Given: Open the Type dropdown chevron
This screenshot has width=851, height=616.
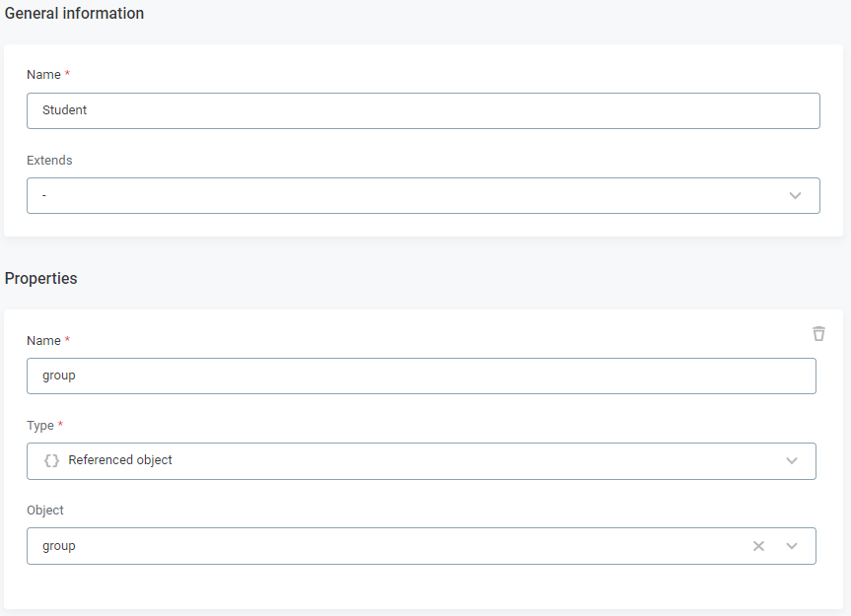Looking at the screenshot, I should [792, 460].
